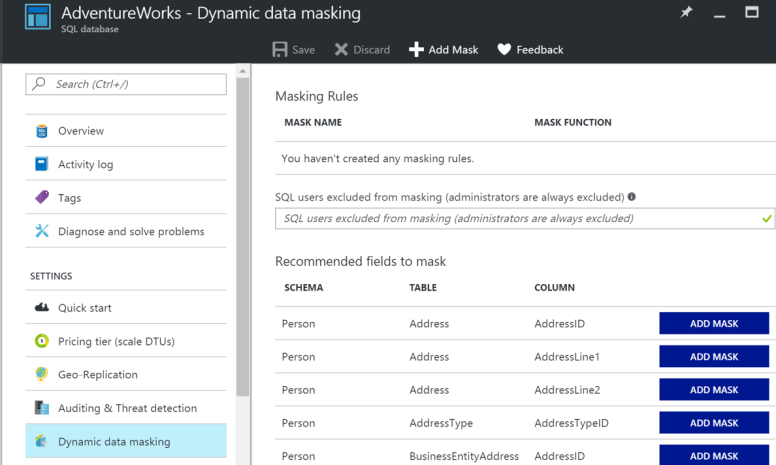The width and height of the screenshot is (776, 465).
Task: Open Quick start settings
Action: [126, 308]
